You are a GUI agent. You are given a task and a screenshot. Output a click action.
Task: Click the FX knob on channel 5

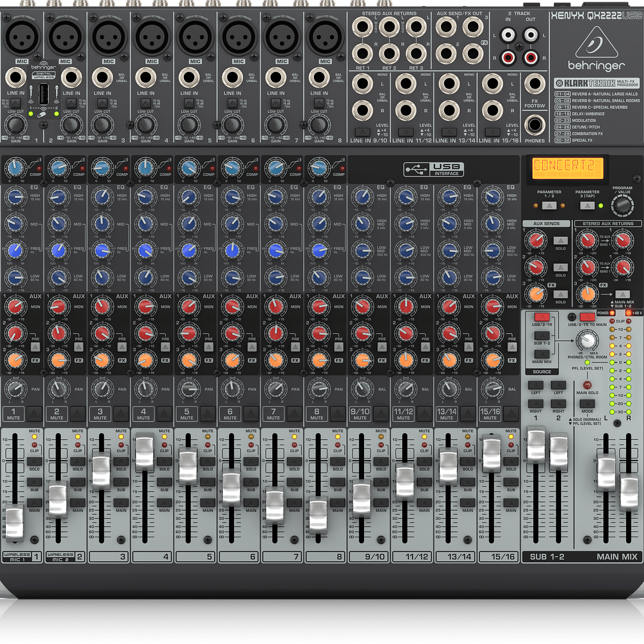point(189,360)
